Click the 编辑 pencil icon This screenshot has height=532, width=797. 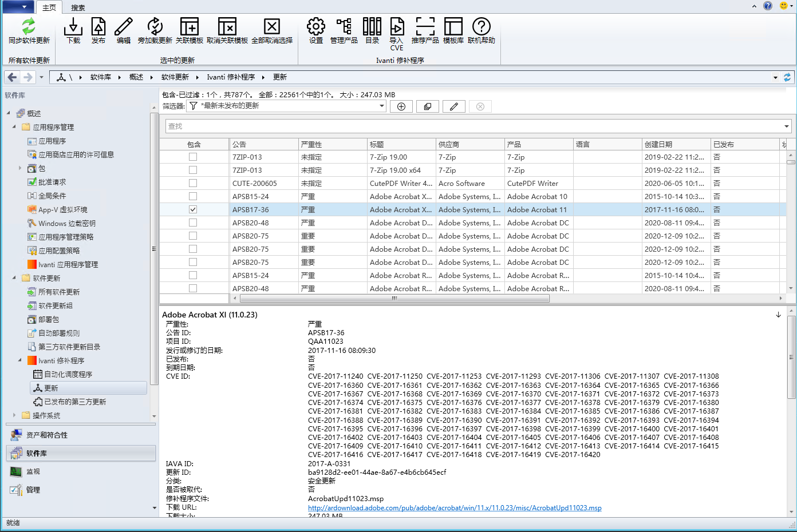[x=124, y=26]
